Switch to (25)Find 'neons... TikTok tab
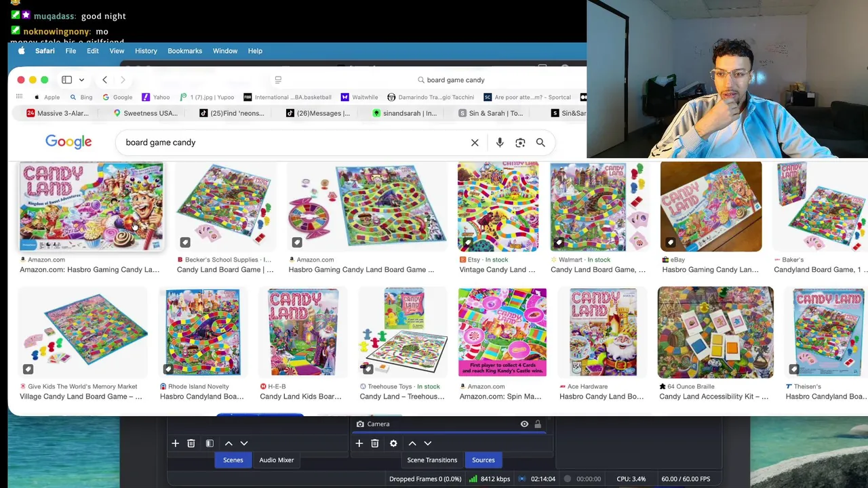868x488 pixels. 232,113
